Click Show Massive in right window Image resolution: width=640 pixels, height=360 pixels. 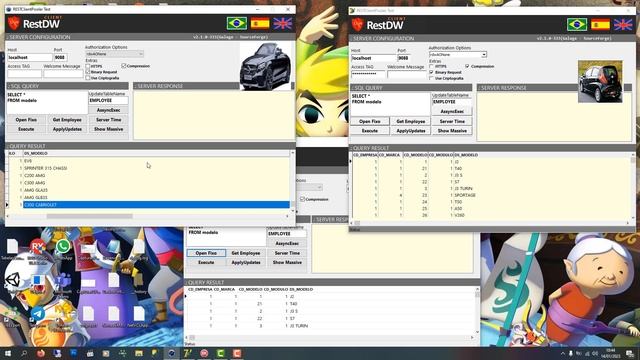click(452, 131)
